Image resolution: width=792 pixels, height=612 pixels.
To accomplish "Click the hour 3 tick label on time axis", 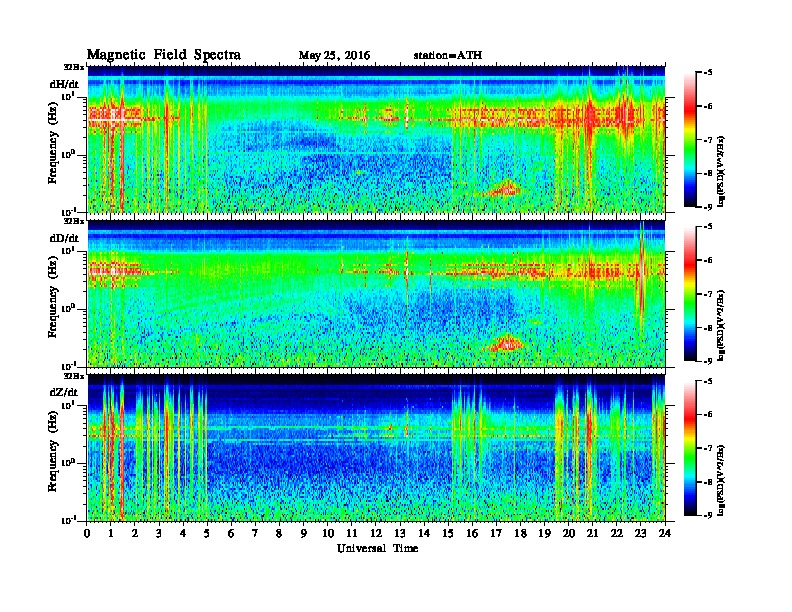I will (x=159, y=533).
